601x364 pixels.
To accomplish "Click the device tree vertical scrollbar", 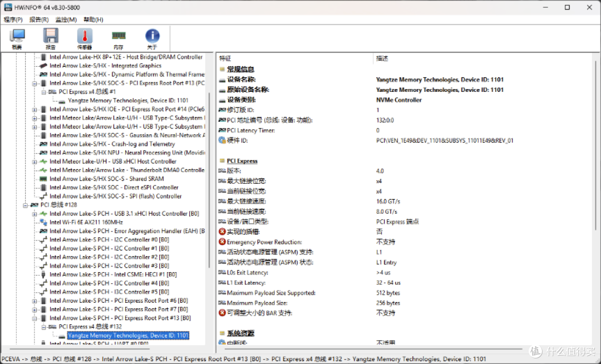I will (209, 180).
